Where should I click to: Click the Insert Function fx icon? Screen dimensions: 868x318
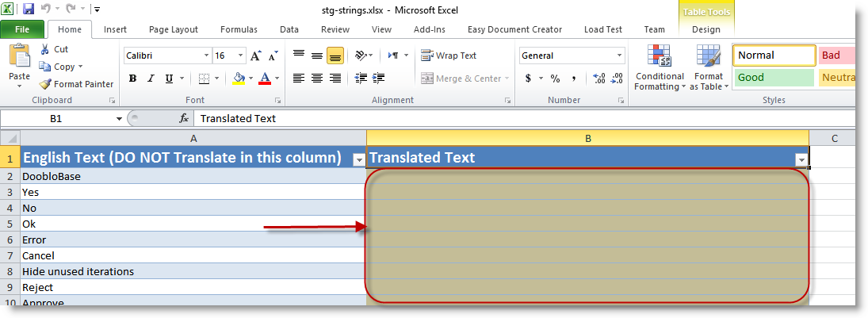(x=184, y=119)
